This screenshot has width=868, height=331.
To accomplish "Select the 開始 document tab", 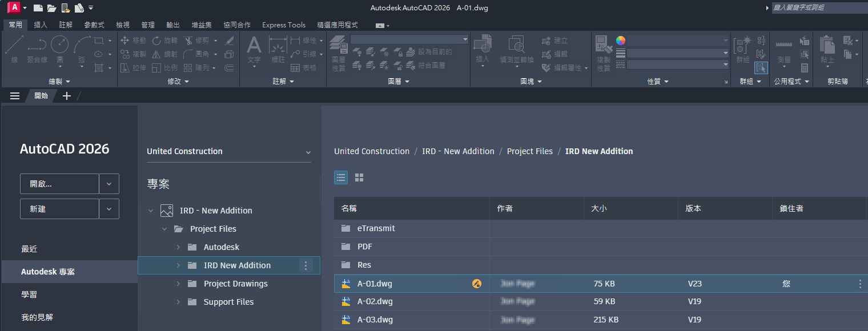I will tap(41, 96).
